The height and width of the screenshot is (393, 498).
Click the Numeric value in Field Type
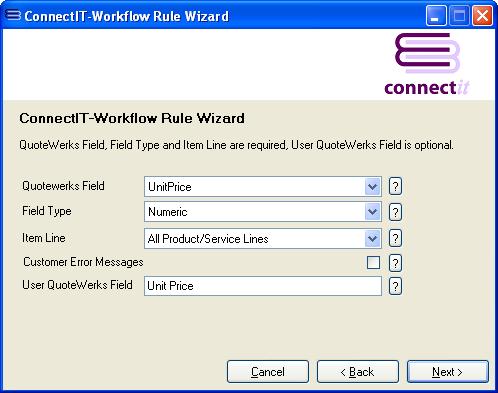168,212
